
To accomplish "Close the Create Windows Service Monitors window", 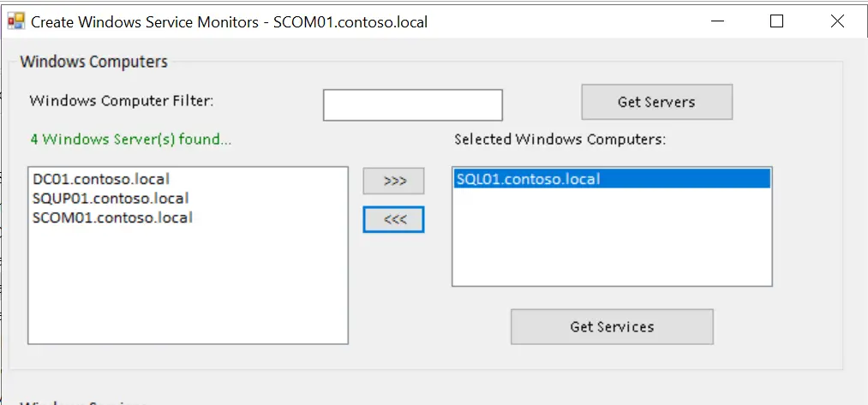I will tap(837, 21).
